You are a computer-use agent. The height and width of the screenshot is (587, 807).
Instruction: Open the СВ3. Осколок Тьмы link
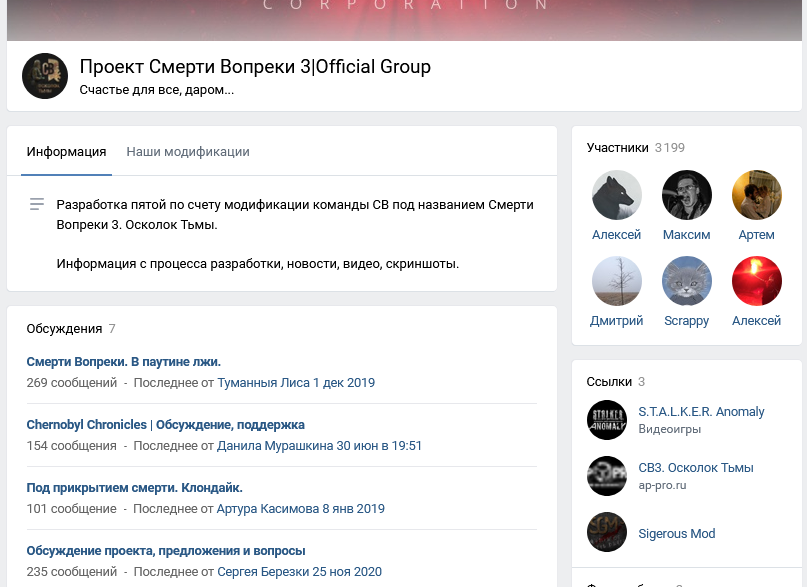696,468
